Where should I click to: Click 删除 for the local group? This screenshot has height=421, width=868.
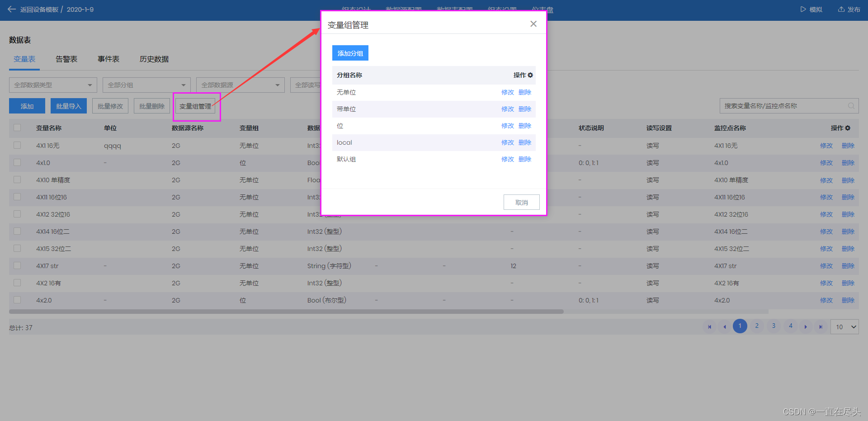pyautogui.click(x=525, y=142)
